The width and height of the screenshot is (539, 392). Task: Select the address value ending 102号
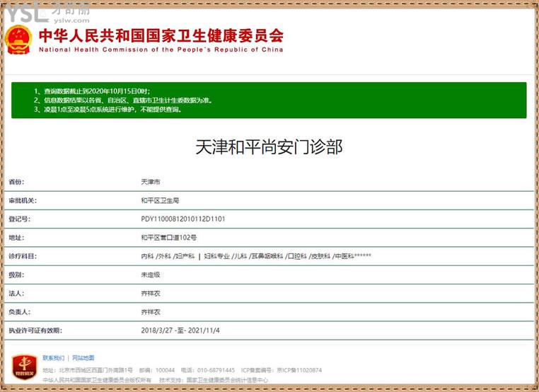[x=169, y=238]
